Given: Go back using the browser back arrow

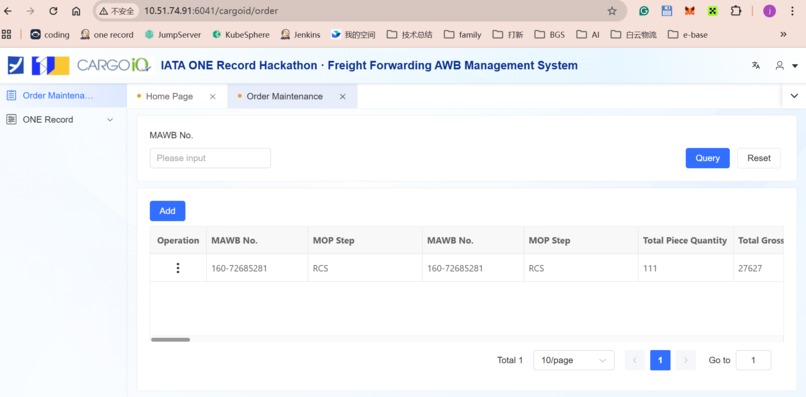Looking at the screenshot, I should tap(8, 11).
